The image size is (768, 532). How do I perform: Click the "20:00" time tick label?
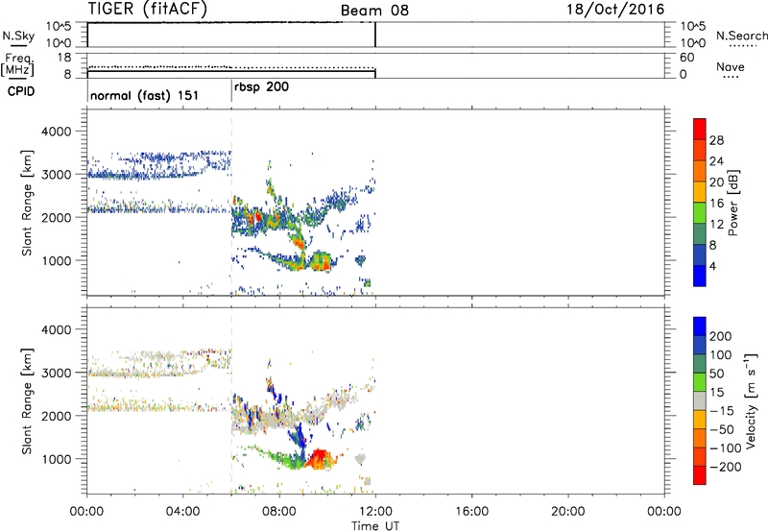tap(567, 512)
